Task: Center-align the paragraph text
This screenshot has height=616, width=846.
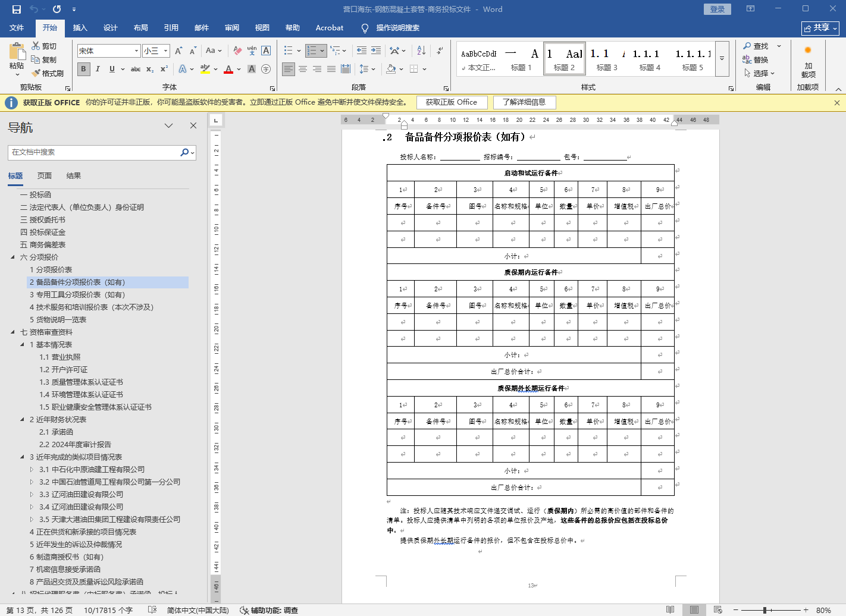Action: (x=303, y=69)
